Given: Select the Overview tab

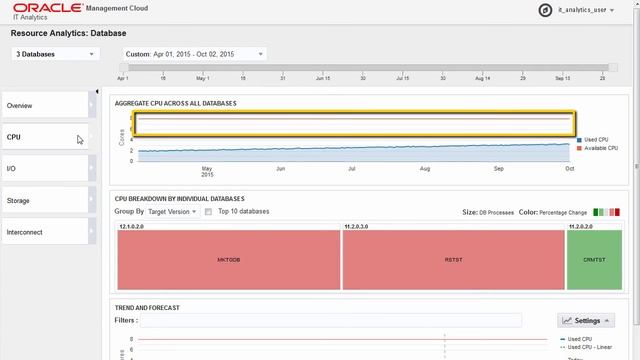Looking at the screenshot, I should pyautogui.click(x=45, y=105).
